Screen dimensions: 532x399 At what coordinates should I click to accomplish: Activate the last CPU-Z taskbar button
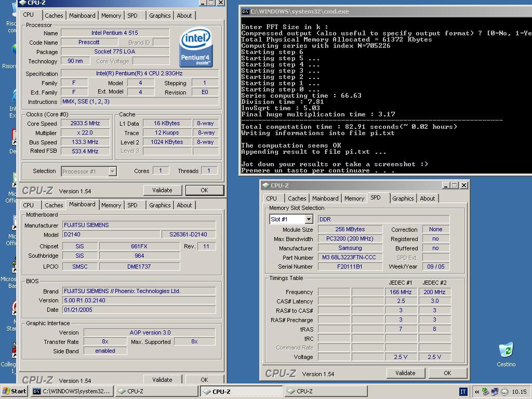(326, 392)
